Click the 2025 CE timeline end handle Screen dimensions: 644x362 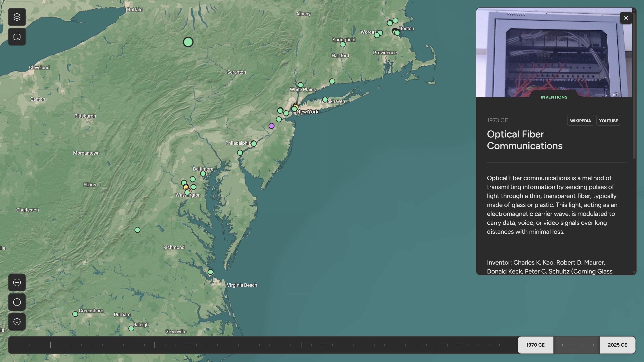tap(617, 345)
